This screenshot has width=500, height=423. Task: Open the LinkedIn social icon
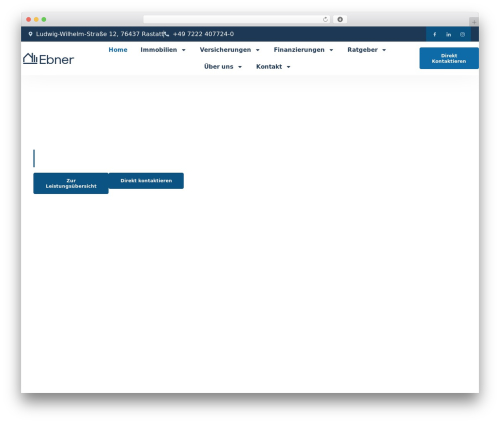click(x=448, y=34)
